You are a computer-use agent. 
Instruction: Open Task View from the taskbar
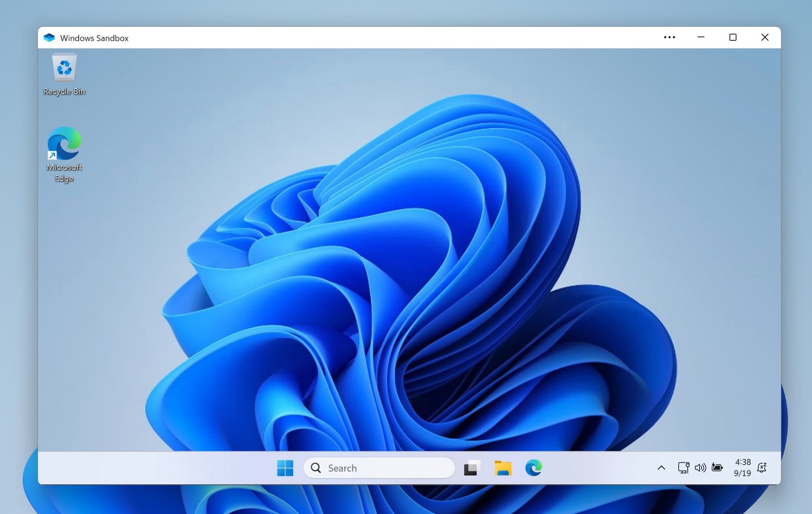click(471, 468)
